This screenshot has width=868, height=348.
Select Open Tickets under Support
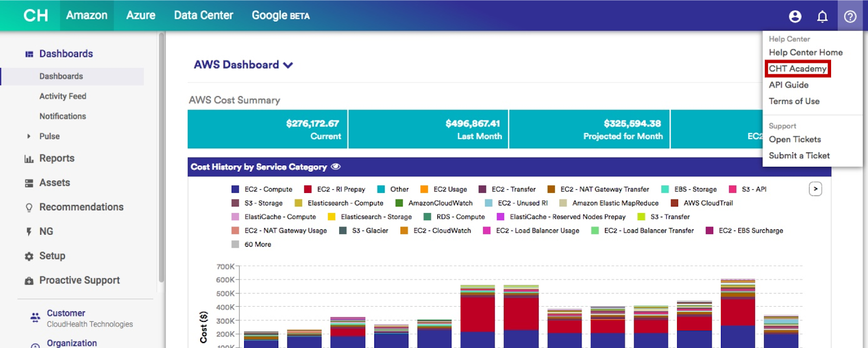coord(795,139)
